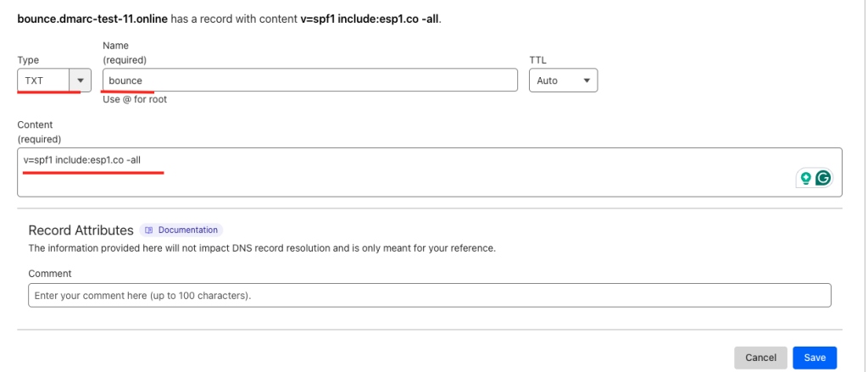Viewport: 868px width, 372px height.
Task: Click inside the Content textarea
Action: (x=430, y=172)
